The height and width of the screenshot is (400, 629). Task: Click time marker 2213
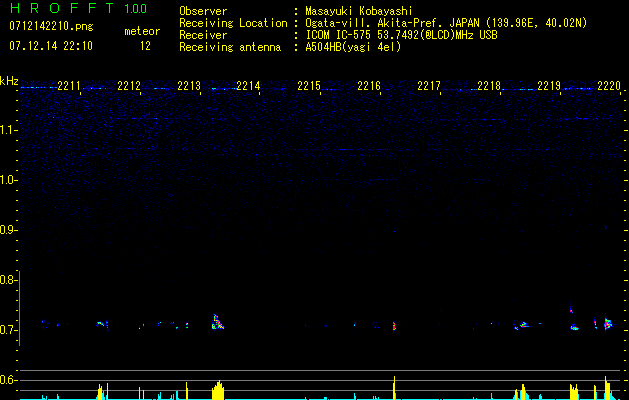(189, 86)
